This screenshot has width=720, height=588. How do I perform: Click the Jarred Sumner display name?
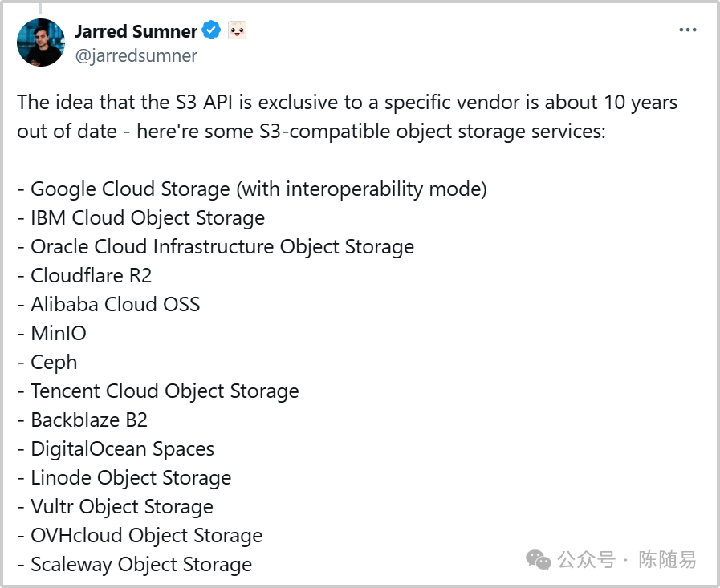136,31
